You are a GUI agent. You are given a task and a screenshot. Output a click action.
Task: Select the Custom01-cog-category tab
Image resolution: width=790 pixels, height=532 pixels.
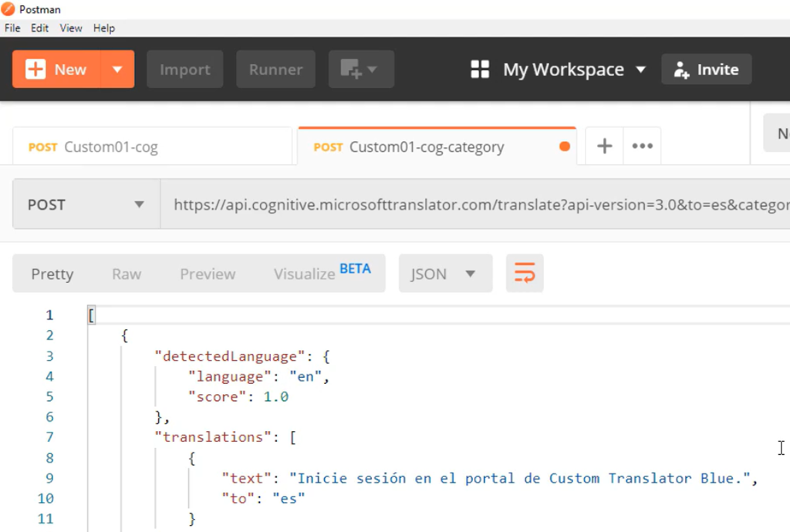point(426,146)
